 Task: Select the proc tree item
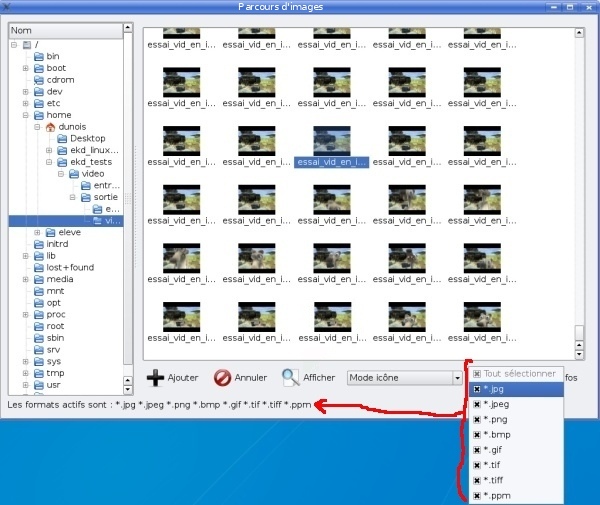click(x=56, y=315)
